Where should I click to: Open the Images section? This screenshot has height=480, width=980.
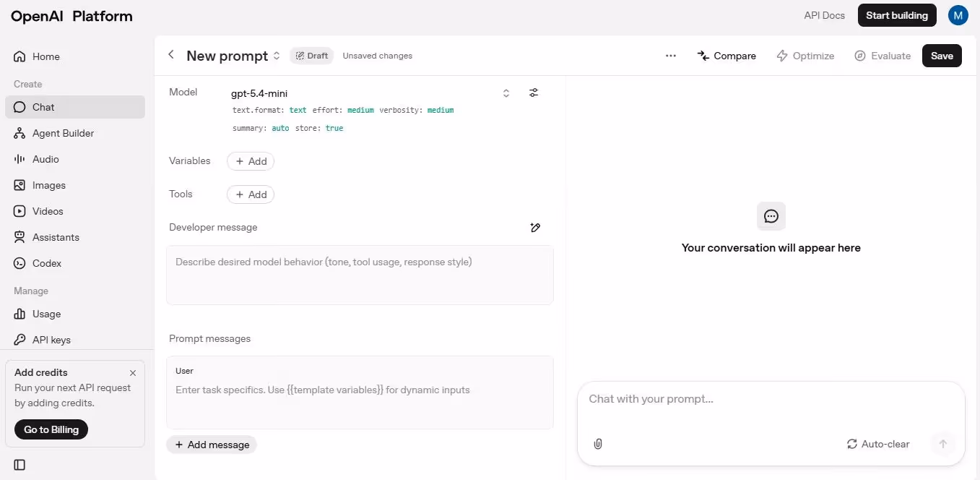pyautogui.click(x=75, y=185)
